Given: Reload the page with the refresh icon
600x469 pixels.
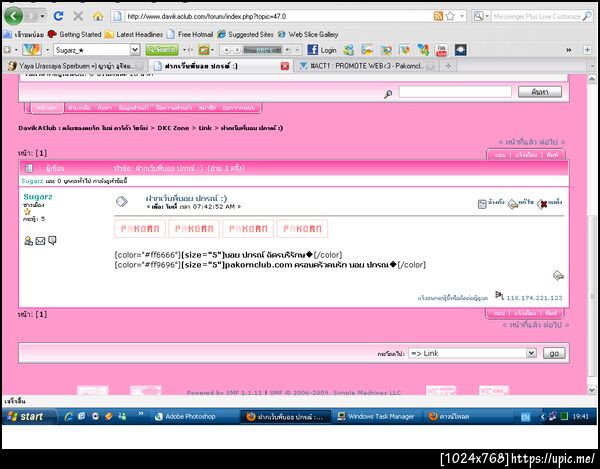Looking at the screenshot, I should [58, 16].
